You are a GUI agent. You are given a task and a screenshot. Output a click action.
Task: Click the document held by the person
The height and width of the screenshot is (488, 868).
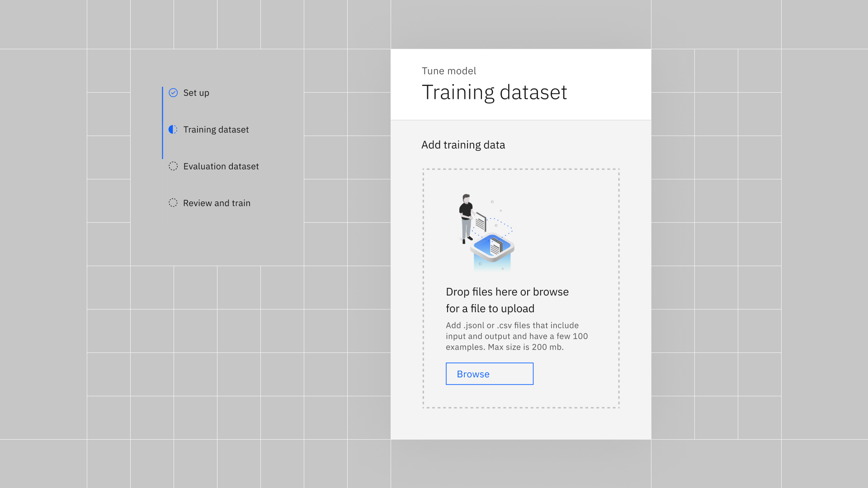(481, 222)
